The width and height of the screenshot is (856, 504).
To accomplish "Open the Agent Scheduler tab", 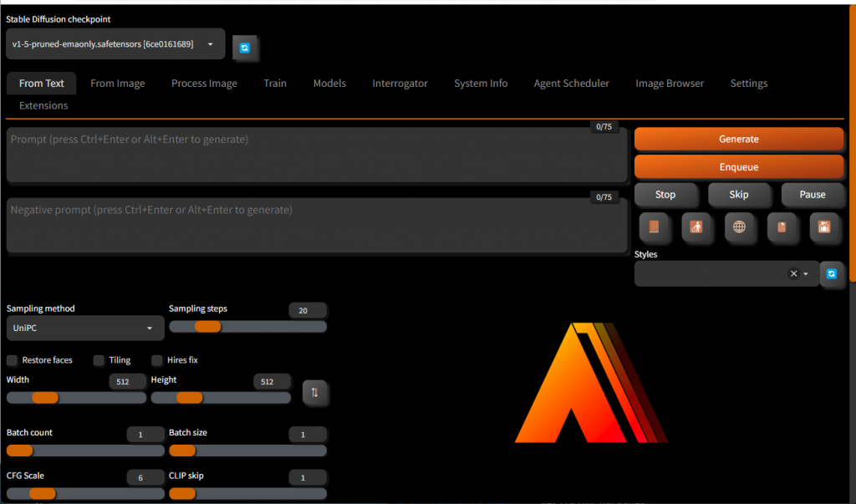I will 571,83.
